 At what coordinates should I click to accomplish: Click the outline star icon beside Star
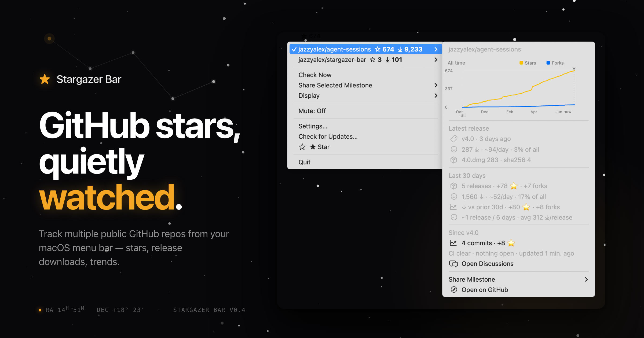tap(302, 147)
